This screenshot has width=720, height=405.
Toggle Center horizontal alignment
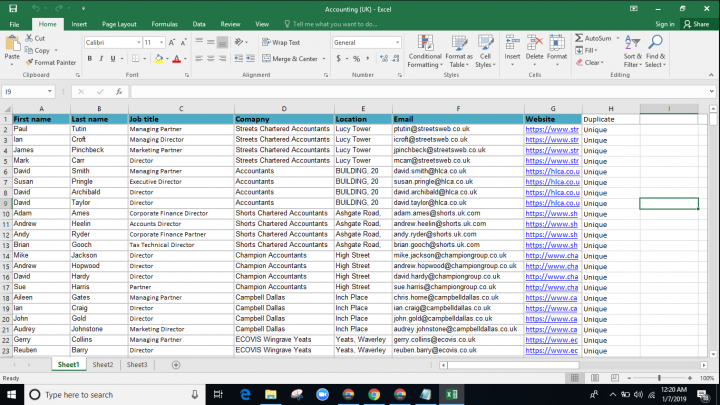pos(211,58)
